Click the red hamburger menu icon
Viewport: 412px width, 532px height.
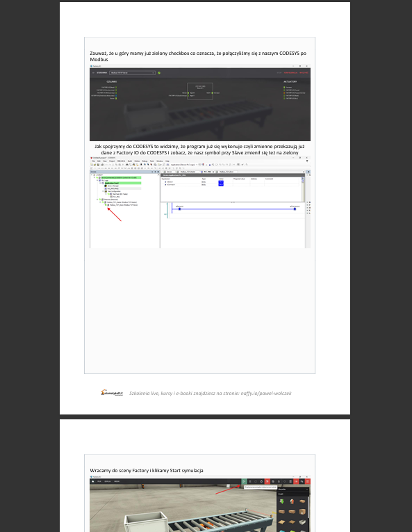pyautogui.click(x=308, y=481)
